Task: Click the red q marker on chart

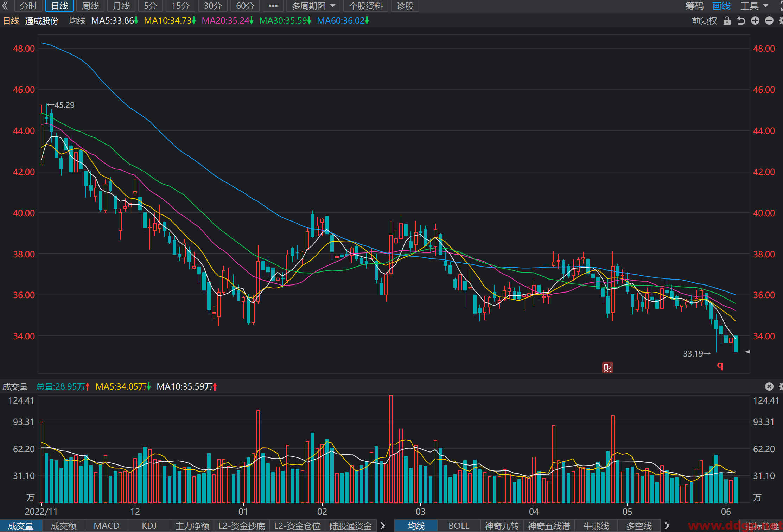Action: click(720, 366)
